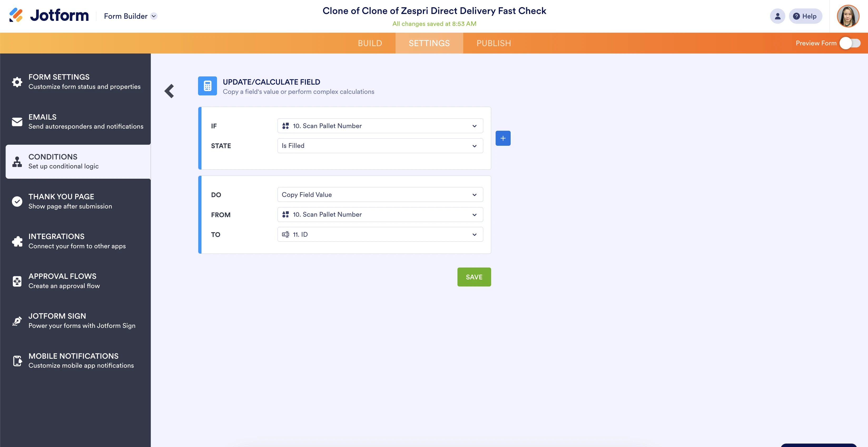Click the Emails envelope icon
Viewport: 868px width, 447px height.
[17, 122]
